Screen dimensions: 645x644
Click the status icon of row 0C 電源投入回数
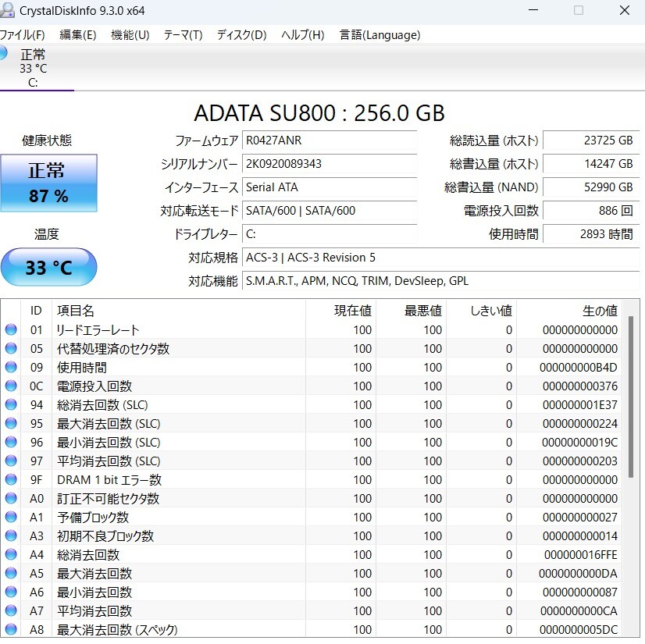11,386
